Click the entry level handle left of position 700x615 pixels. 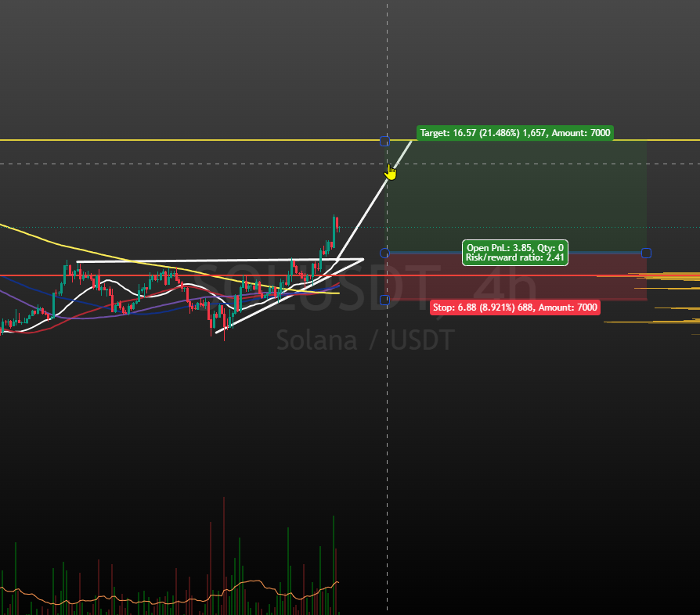coord(384,254)
